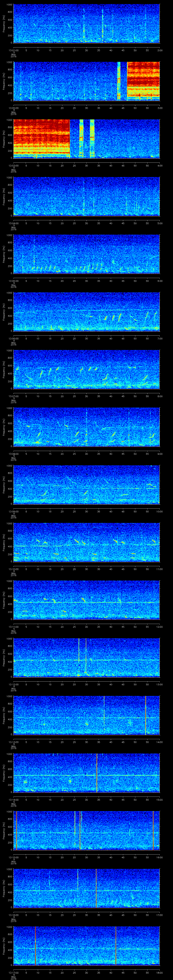Click red vertical line near 34s in 13:14:00 panel
173x980 pixels.
97,773
